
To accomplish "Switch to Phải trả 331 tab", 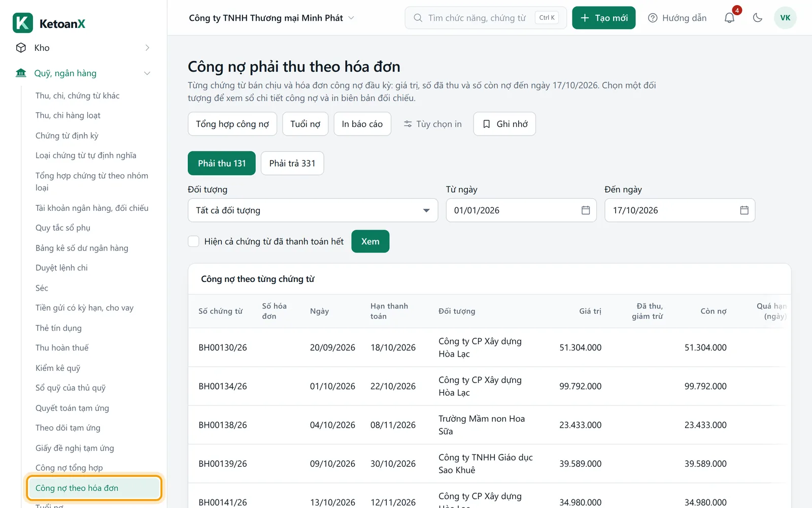I will [x=292, y=163].
